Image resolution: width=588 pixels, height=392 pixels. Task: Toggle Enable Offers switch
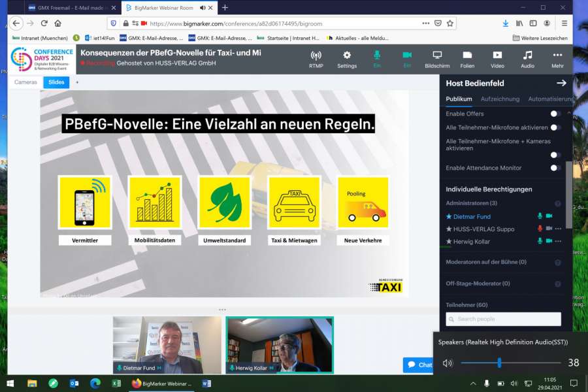555,114
